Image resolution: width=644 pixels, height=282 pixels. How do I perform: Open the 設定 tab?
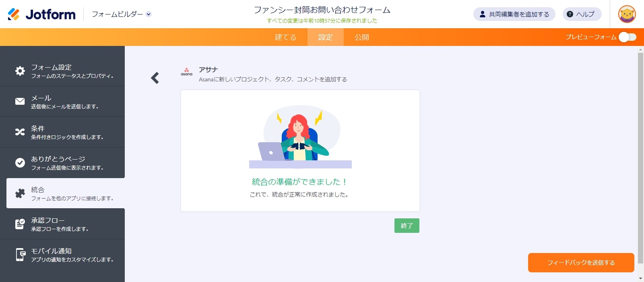pos(325,37)
